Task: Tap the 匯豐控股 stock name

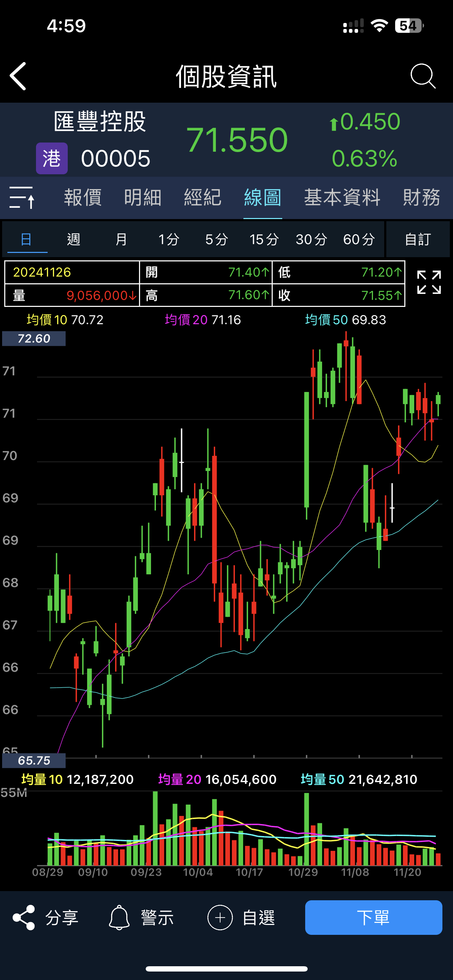Action: pos(100,122)
